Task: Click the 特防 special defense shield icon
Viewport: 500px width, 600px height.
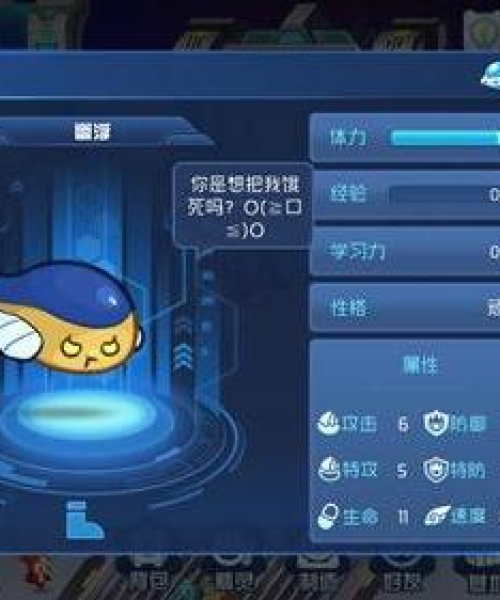Action: 436,470
